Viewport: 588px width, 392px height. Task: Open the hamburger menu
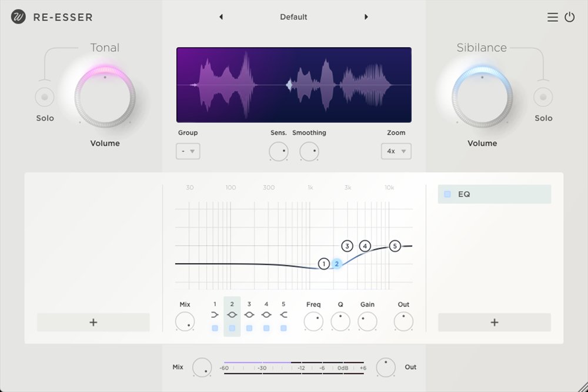click(x=552, y=17)
